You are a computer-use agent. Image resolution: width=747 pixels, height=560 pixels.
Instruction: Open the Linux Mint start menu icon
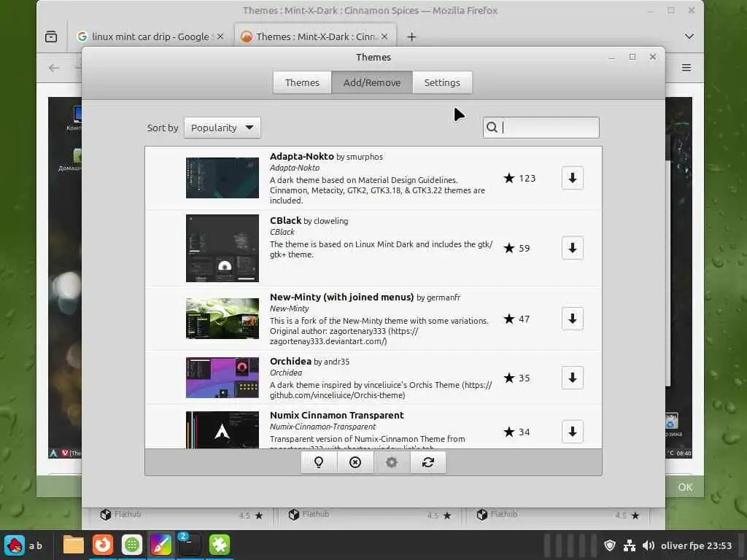tap(15, 545)
